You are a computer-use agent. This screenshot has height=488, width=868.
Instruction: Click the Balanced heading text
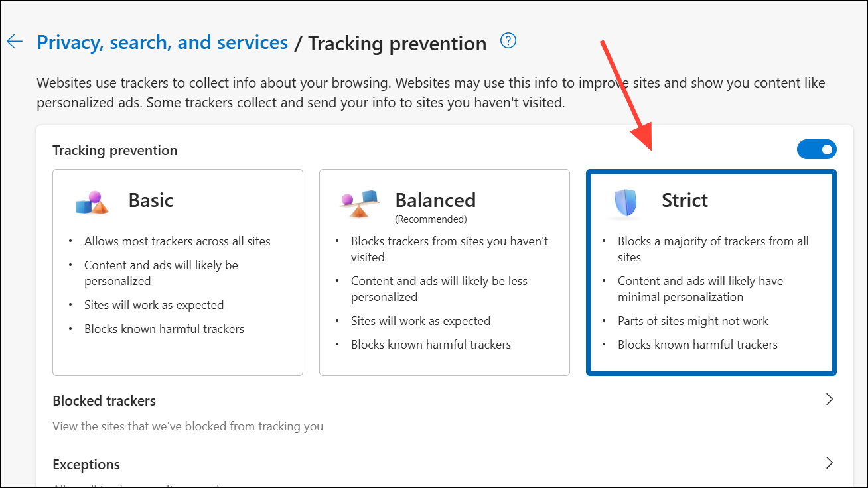click(x=435, y=200)
